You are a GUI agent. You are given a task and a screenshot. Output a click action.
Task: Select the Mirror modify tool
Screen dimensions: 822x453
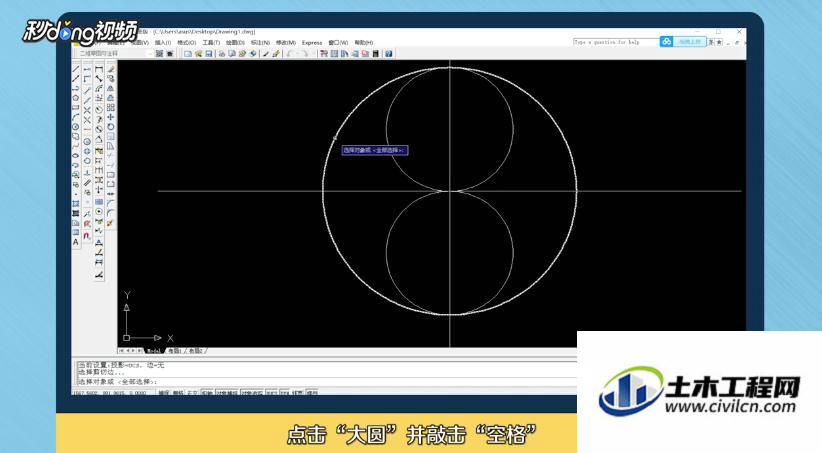(111, 88)
